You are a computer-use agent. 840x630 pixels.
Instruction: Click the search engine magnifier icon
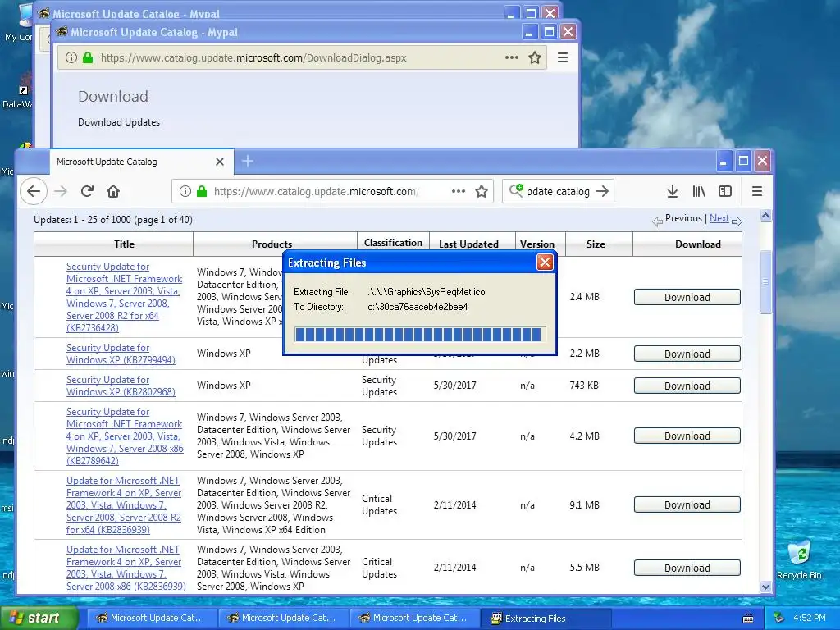tap(516, 190)
